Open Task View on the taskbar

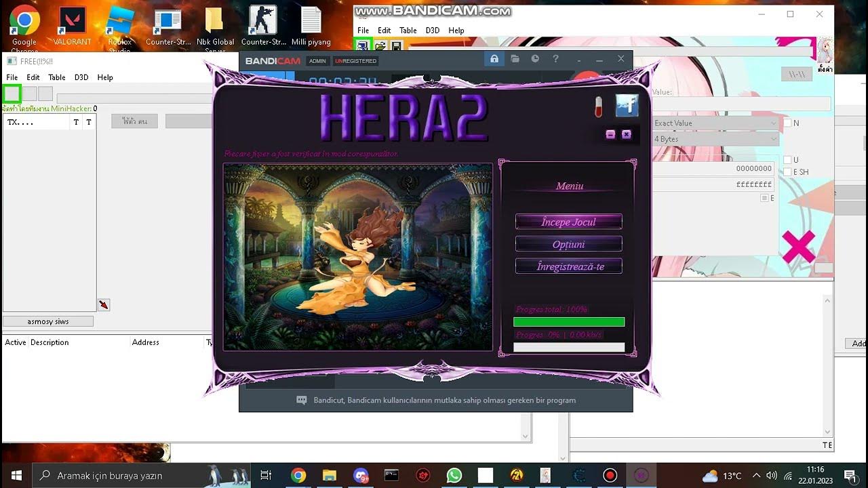pyautogui.click(x=266, y=475)
